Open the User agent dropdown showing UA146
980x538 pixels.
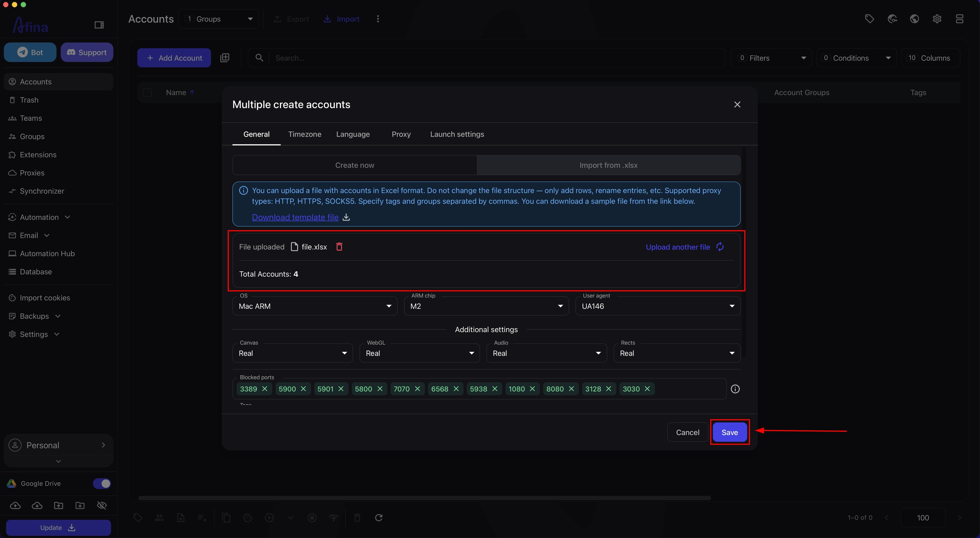point(658,306)
